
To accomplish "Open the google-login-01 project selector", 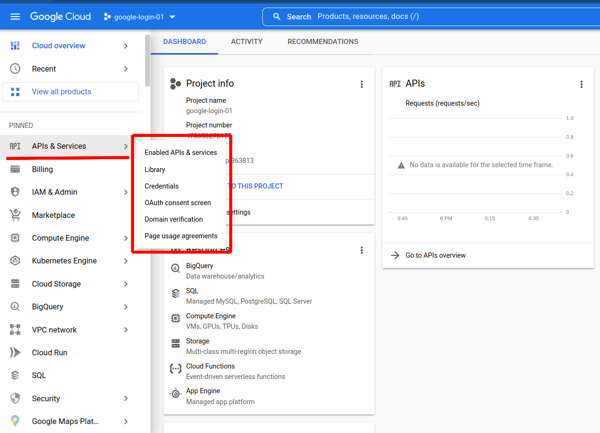I will (139, 17).
